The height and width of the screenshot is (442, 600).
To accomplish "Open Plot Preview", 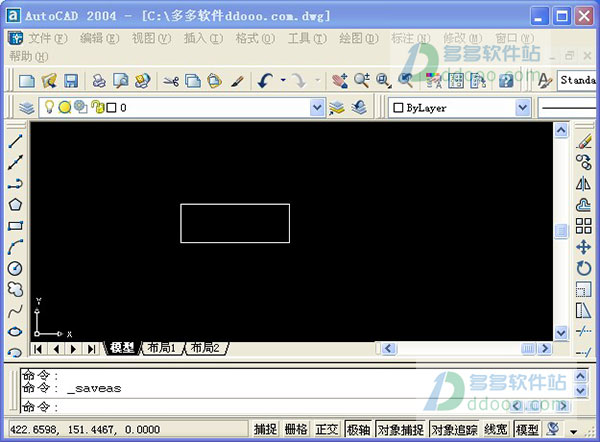I will click(121, 81).
